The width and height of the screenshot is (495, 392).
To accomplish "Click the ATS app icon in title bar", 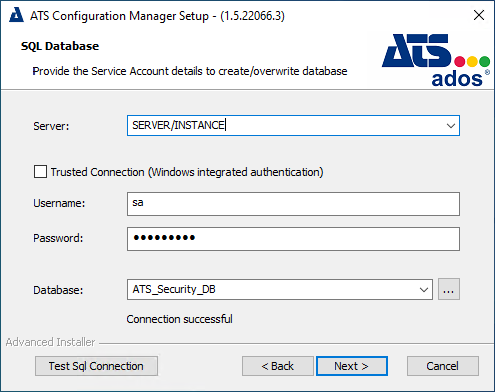I will tap(16, 15).
